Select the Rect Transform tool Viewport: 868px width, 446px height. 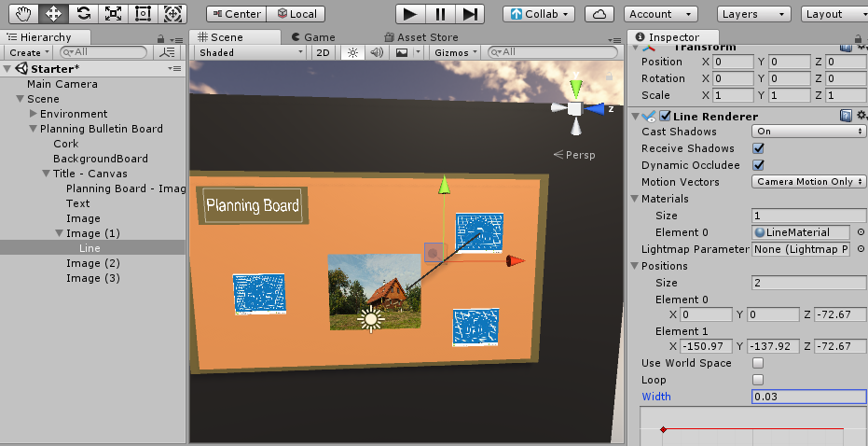[143, 13]
